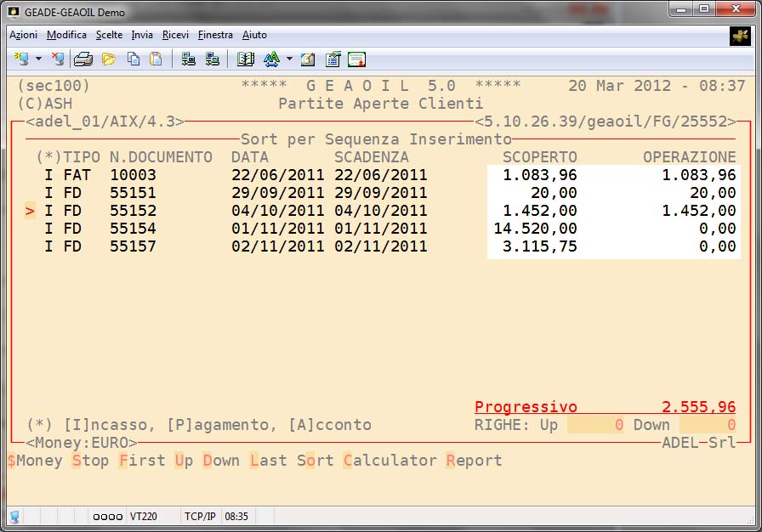Click the connection status icon in status bar

click(14, 516)
